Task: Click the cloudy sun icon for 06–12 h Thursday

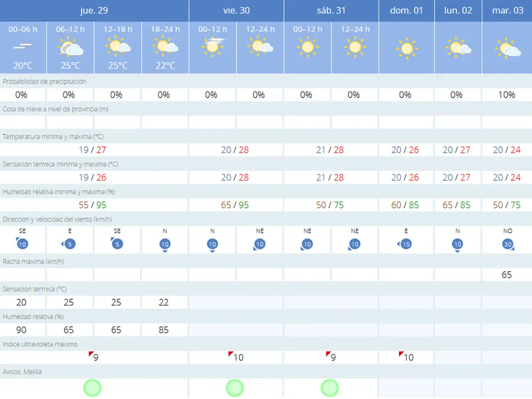Action: 70,47
